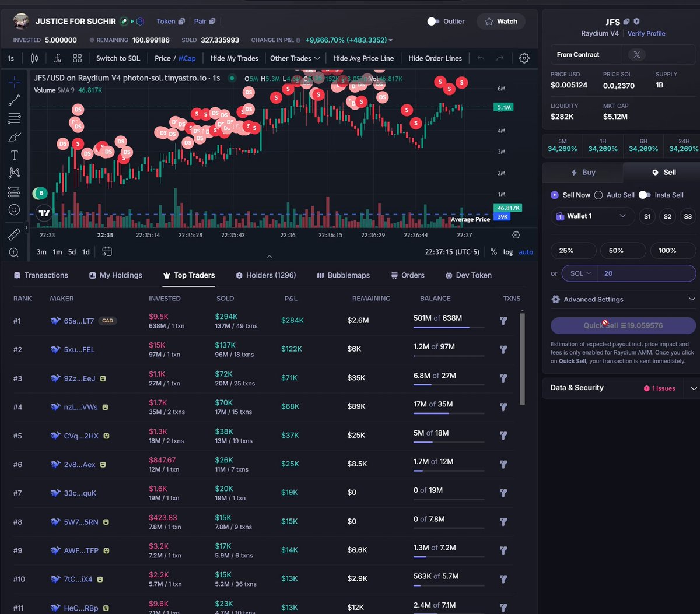Screen dimensions: 700x614
Task: Open the chart patterns tool
Action: click(x=15, y=173)
